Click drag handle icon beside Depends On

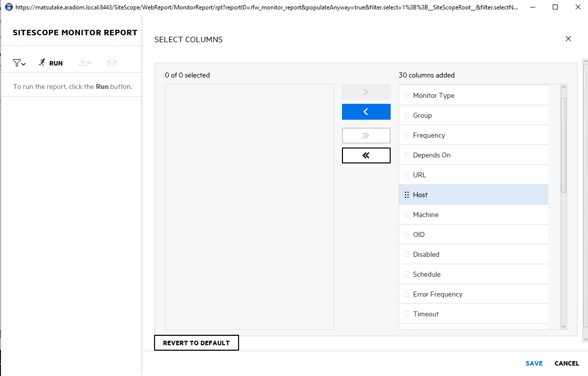[407, 155]
